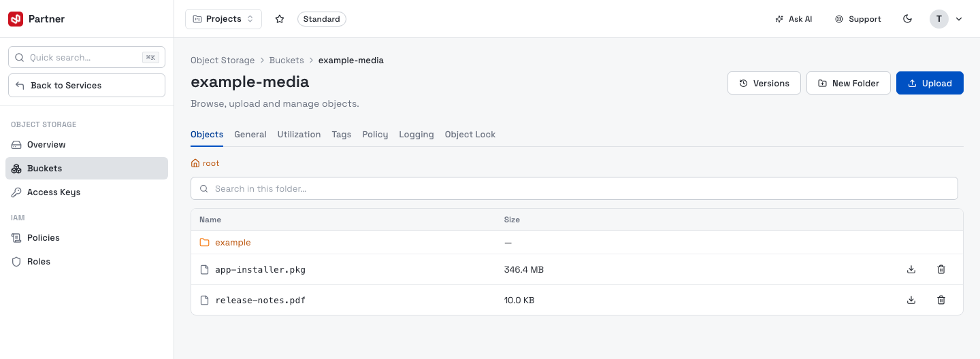Switch to the Object Lock tab
Viewport: 980px width, 359px height.
[x=470, y=135]
